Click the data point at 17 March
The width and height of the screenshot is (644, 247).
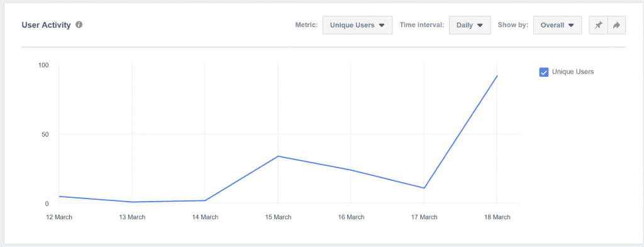pos(424,188)
